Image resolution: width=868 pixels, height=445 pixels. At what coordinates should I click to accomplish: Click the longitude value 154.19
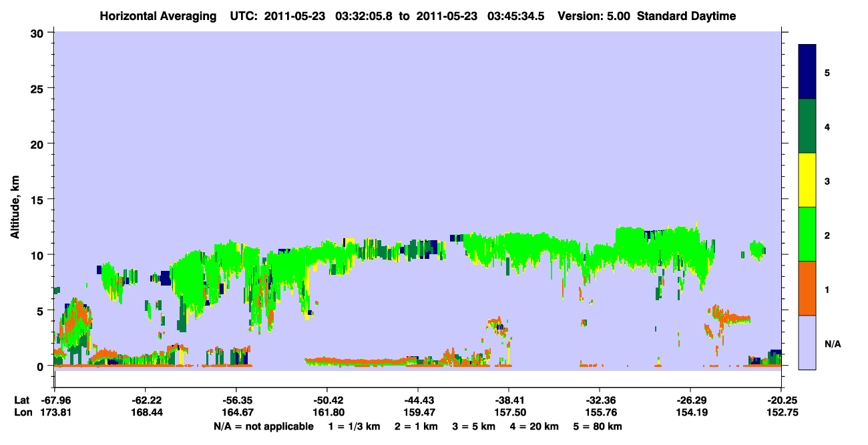click(x=690, y=412)
